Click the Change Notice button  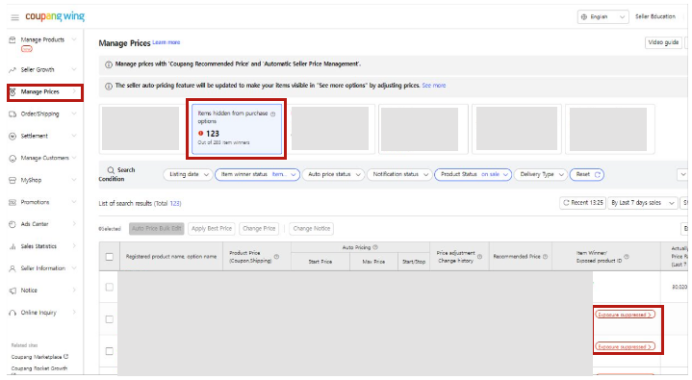coord(312,229)
